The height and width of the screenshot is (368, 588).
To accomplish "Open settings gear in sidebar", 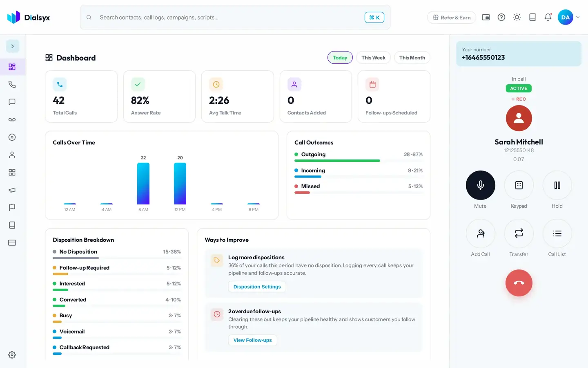I will tap(12, 355).
